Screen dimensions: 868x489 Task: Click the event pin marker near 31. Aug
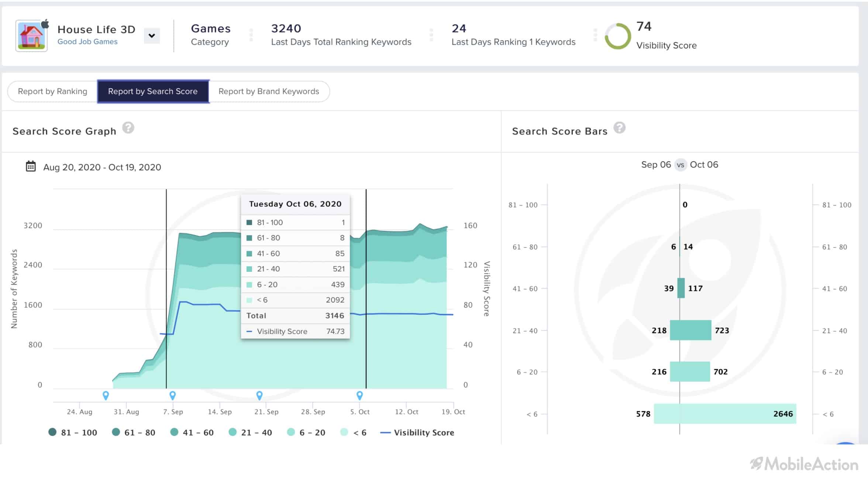pos(106,396)
